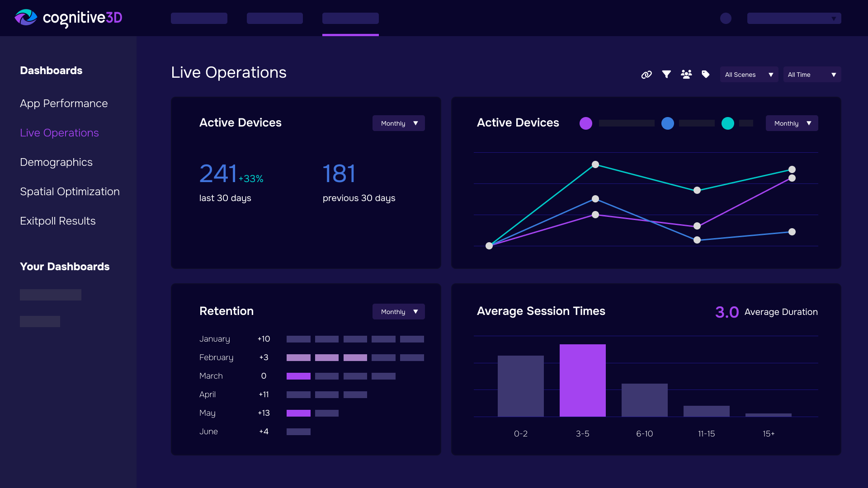Toggle the blue series legend dot
The image size is (868, 488).
[668, 123]
